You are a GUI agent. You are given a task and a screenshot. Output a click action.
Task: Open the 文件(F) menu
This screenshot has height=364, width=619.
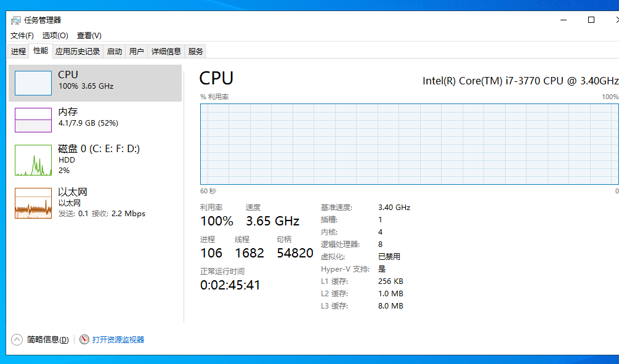[x=22, y=36]
